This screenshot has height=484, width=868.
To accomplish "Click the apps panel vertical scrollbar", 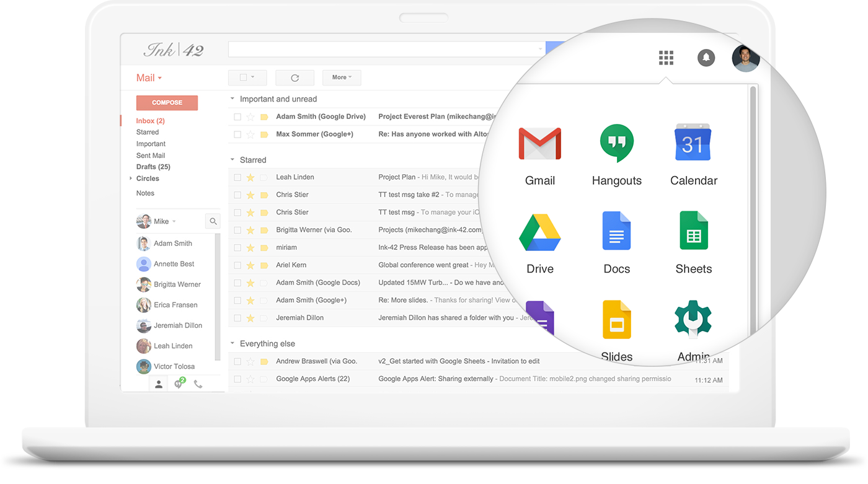I will point(753,211).
